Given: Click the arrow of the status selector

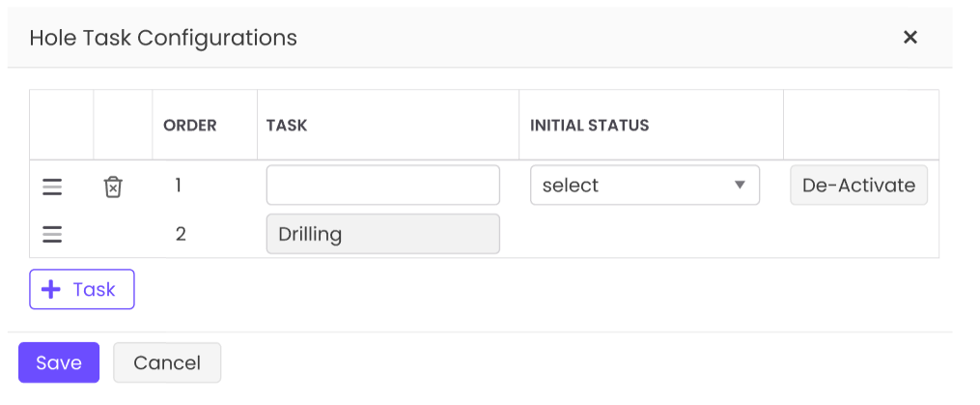Looking at the screenshot, I should point(740,186).
